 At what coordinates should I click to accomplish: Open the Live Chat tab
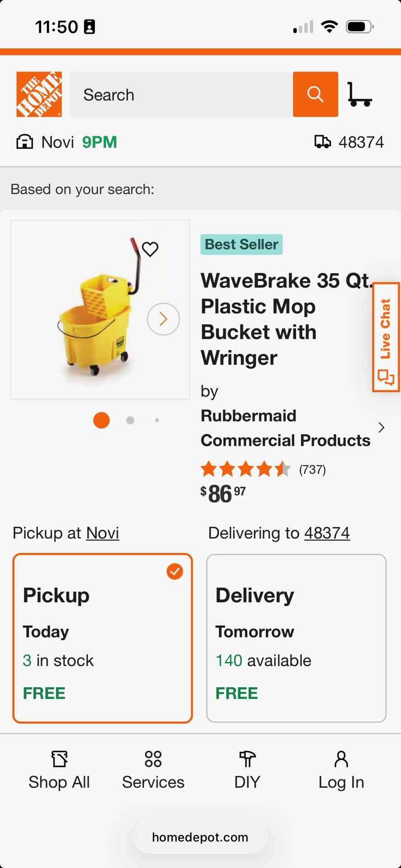tap(386, 337)
